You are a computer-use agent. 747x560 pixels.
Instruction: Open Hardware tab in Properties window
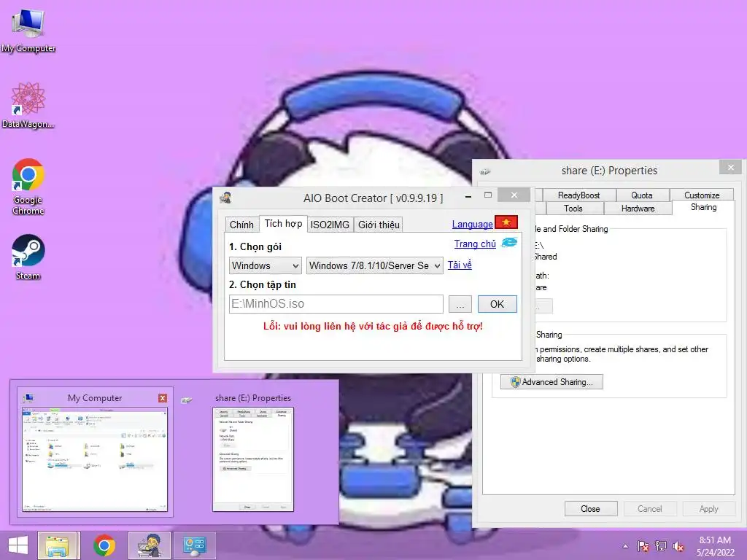(638, 209)
